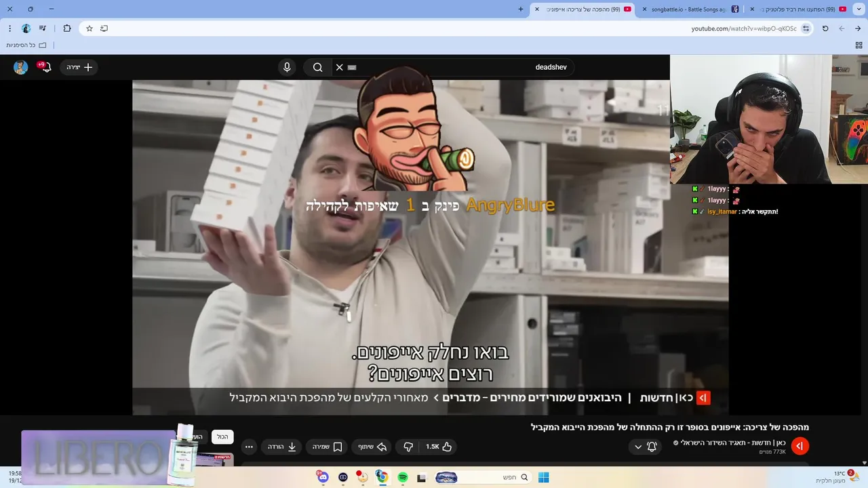Run search with magnifying glass icon
The height and width of the screenshot is (488, 868).
point(317,67)
